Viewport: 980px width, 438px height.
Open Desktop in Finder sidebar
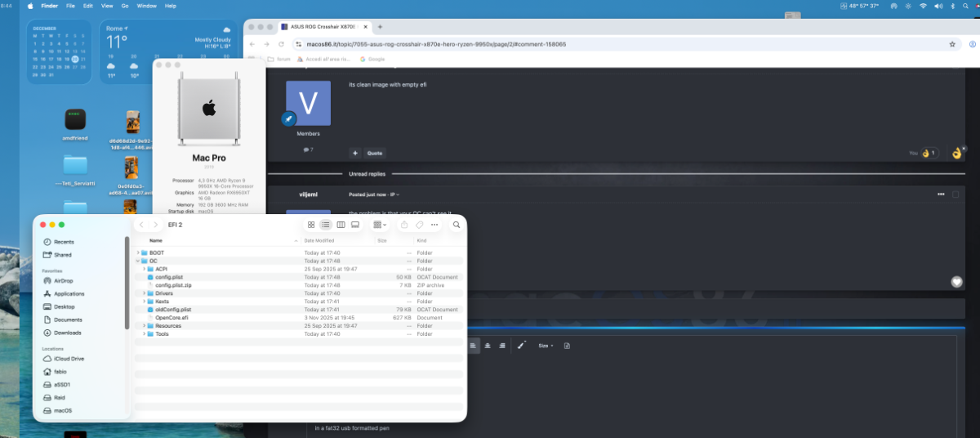click(60, 306)
